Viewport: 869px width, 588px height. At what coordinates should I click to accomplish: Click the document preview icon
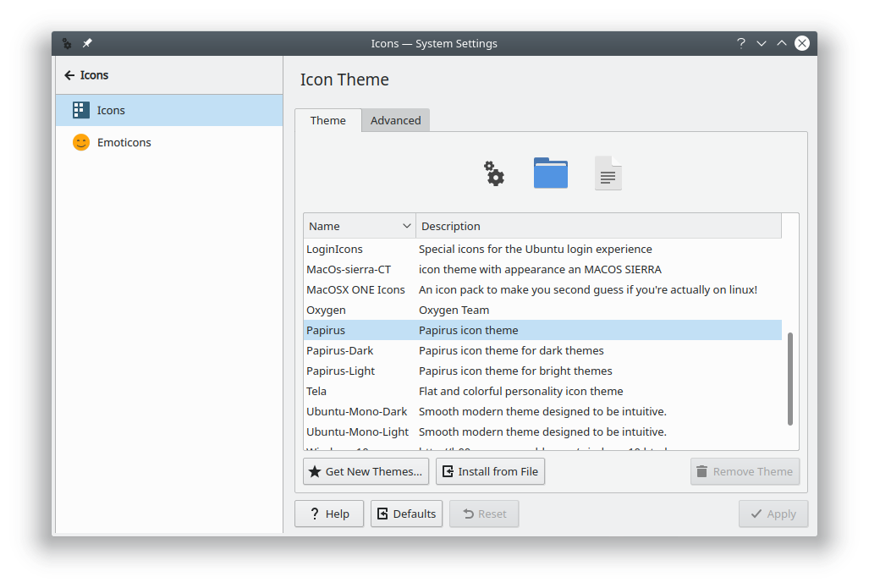click(x=607, y=174)
